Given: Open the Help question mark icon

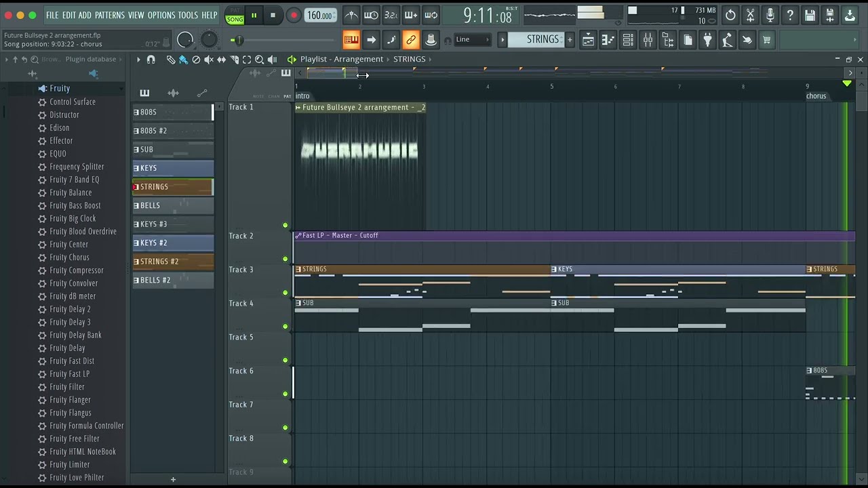Looking at the screenshot, I should (790, 15).
